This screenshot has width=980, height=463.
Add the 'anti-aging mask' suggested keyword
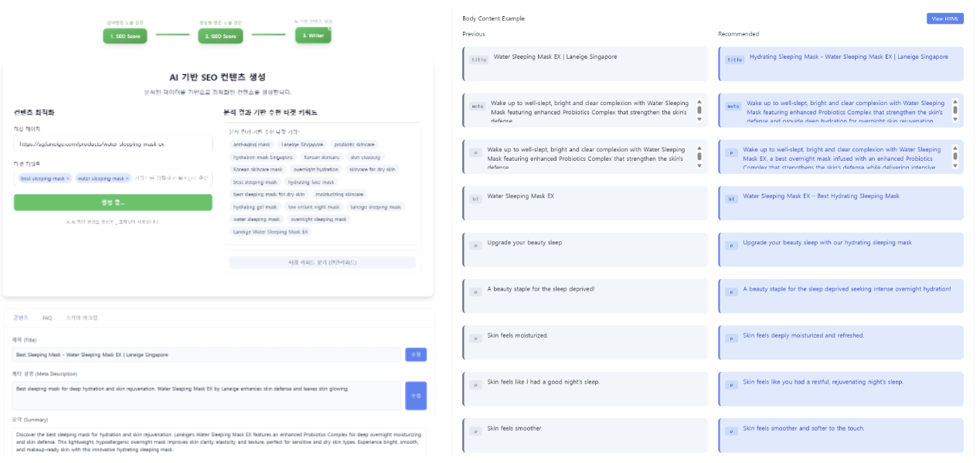[252, 145]
